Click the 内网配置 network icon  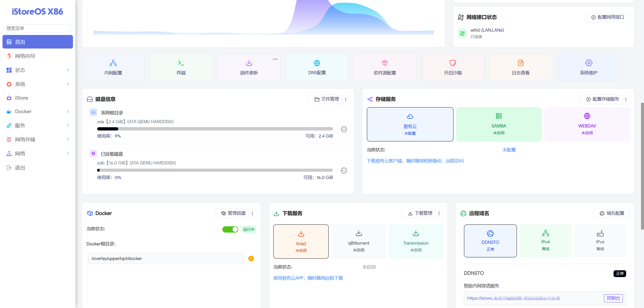(x=113, y=63)
